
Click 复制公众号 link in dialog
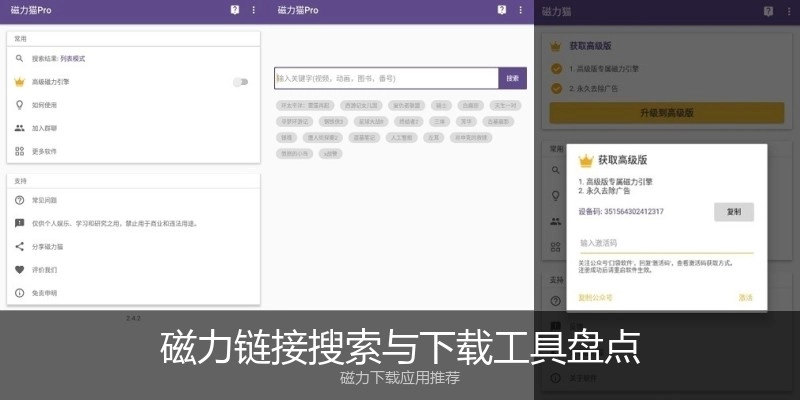595,297
